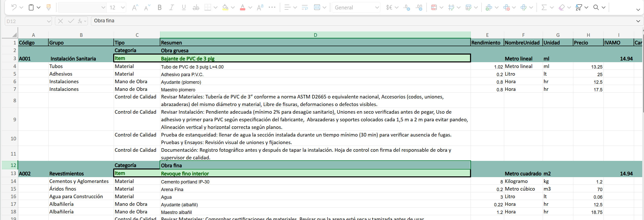Click the AutoSum sigma icon
This screenshot has height=220, width=644.
[x=544, y=8]
